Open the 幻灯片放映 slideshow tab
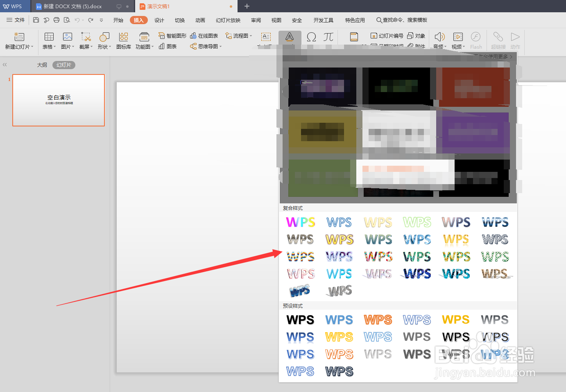This screenshot has height=392, width=566. pos(228,20)
